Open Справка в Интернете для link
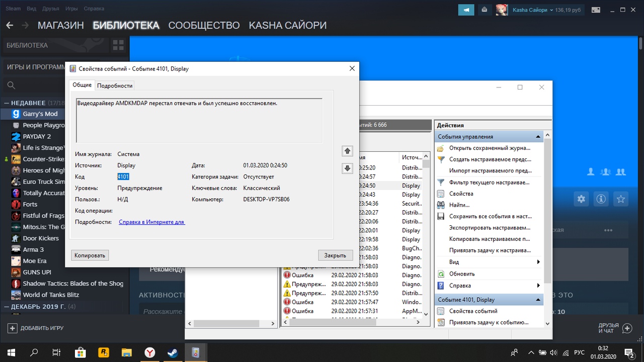The image size is (644, 362). (x=152, y=222)
